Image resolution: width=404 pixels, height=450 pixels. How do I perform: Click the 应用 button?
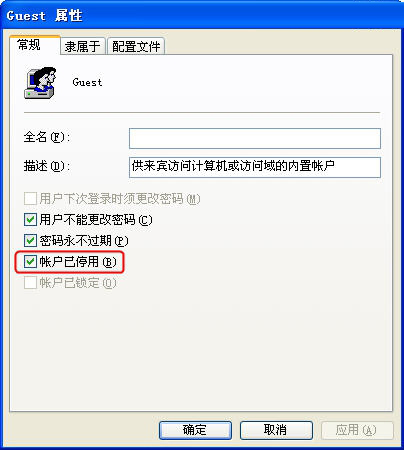click(357, 430)
